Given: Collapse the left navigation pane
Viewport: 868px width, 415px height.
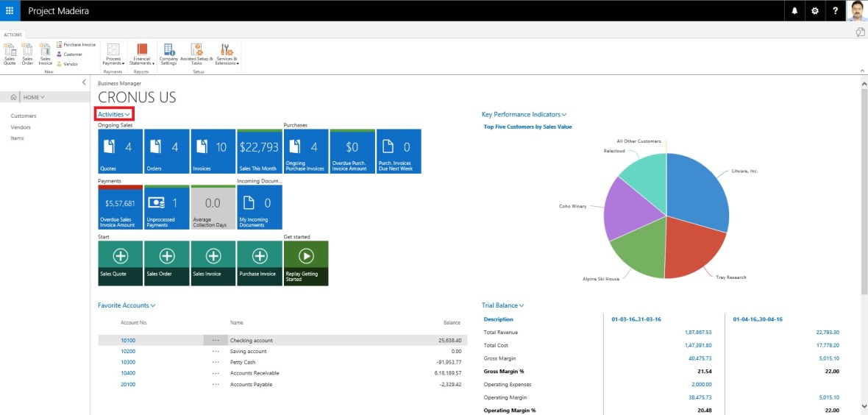Looking at the screenshot, I should click(84, 82).
